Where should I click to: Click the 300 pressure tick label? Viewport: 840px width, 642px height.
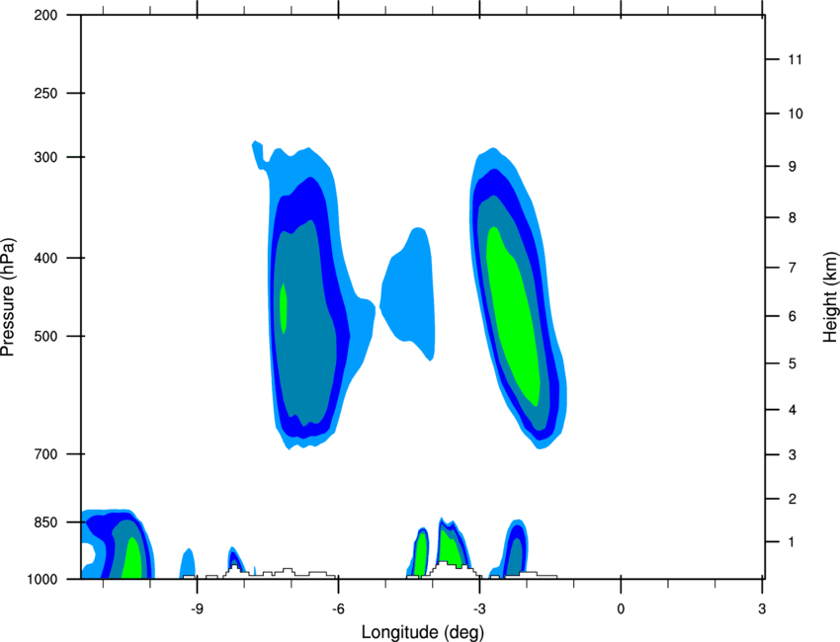[45, 157]
